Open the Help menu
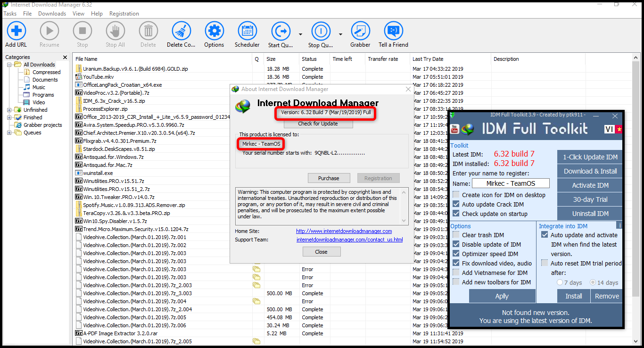644x348 pixels. [x=97, y=14]
